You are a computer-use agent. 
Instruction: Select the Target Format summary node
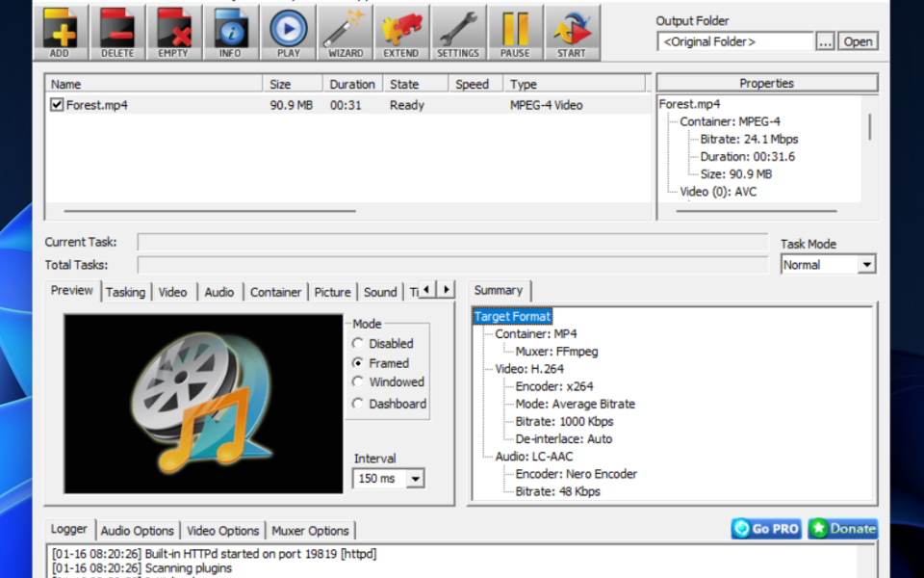pos(512,316)
